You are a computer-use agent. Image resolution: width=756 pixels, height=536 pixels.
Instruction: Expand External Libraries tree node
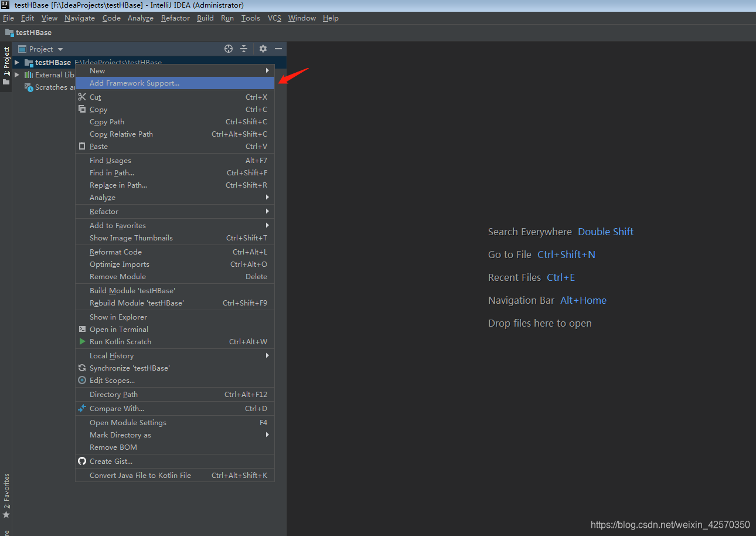(17, 74)
